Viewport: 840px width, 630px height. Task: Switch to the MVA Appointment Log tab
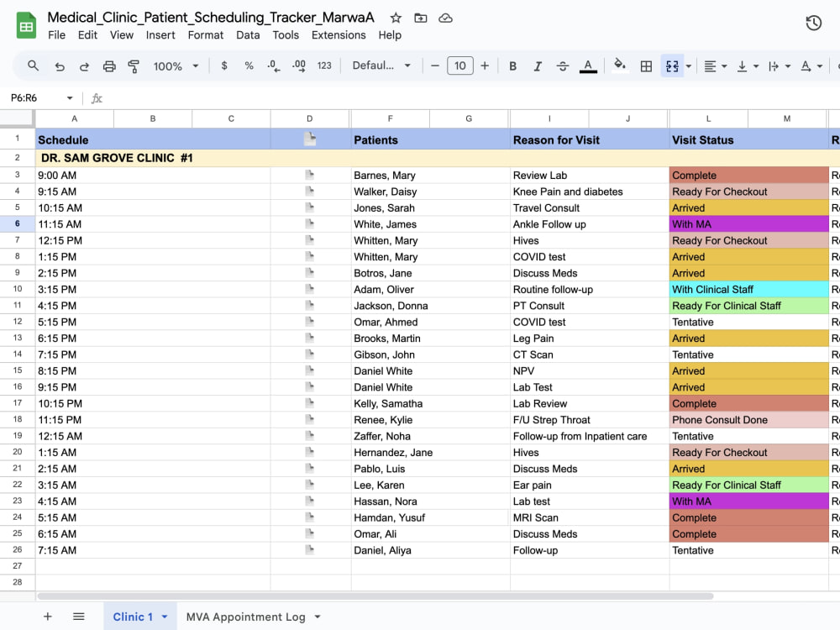pyautogui.click(x=245, y=617)
